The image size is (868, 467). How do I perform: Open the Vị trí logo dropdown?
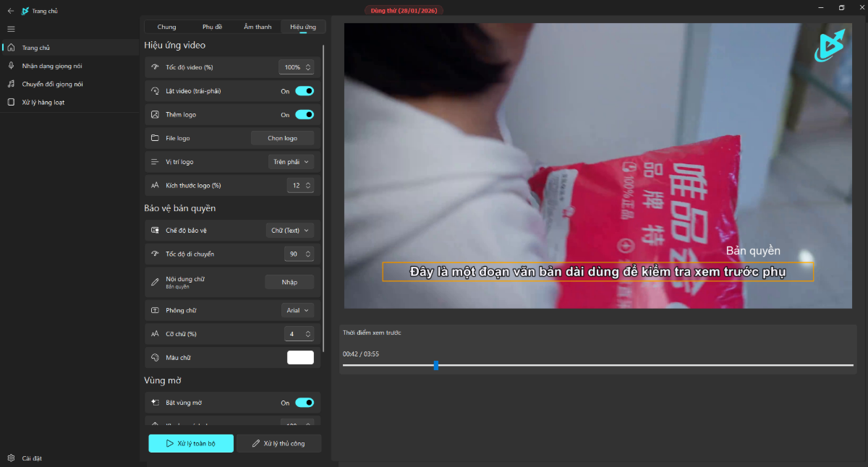[292, 161]
